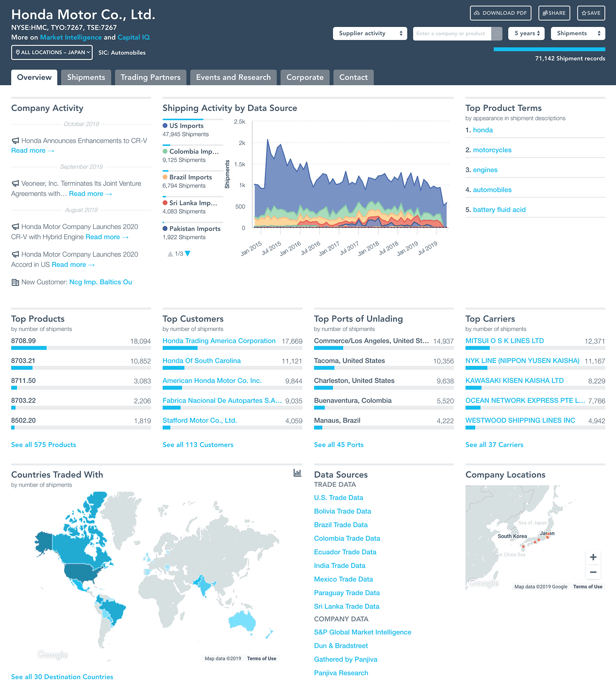Switch to the Events and Research tab
The image size is (616, 690).
[x=233, y=77]
